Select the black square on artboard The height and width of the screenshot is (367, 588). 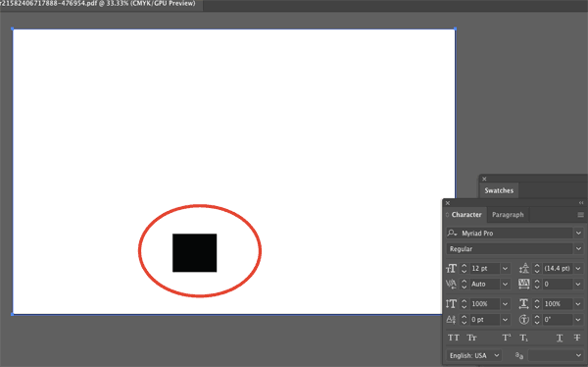195,253
